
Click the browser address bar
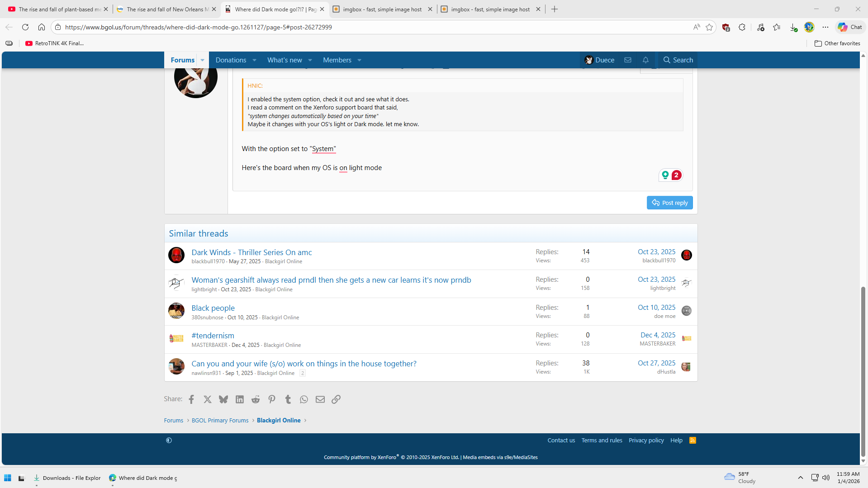pos(362,27)
